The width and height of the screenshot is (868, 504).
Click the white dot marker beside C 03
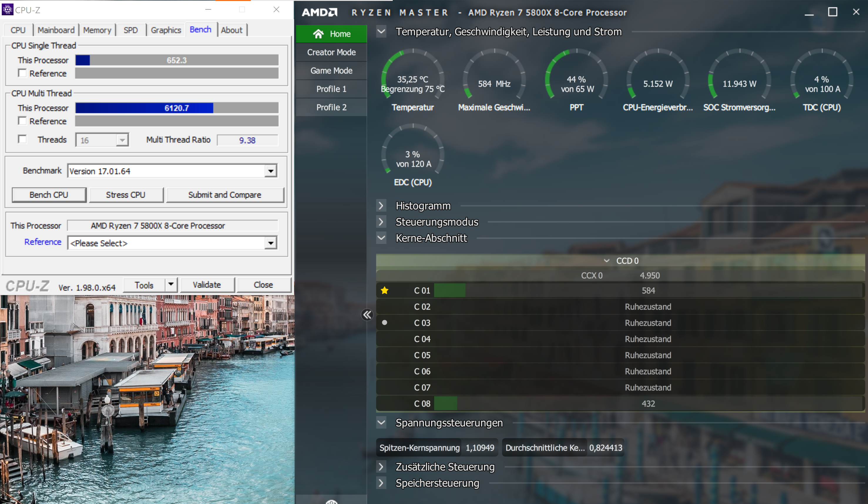(x=385, y=323)
